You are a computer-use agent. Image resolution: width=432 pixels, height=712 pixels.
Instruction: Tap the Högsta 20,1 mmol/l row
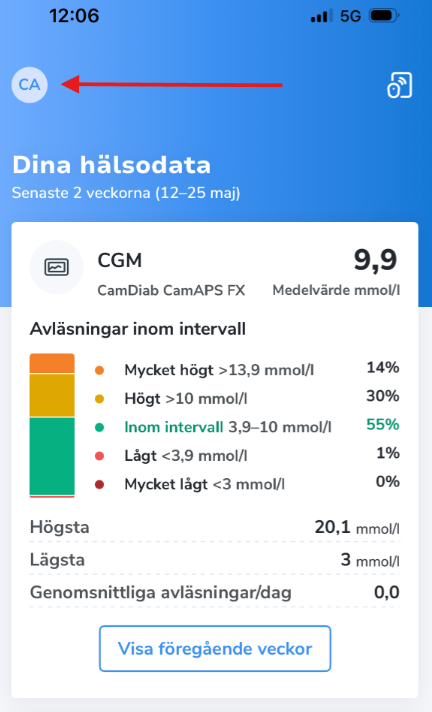point(215,527)
